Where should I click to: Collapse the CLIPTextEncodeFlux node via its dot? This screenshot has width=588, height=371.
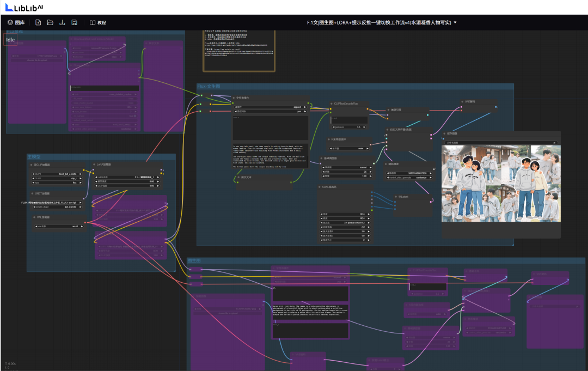[332, 104]
